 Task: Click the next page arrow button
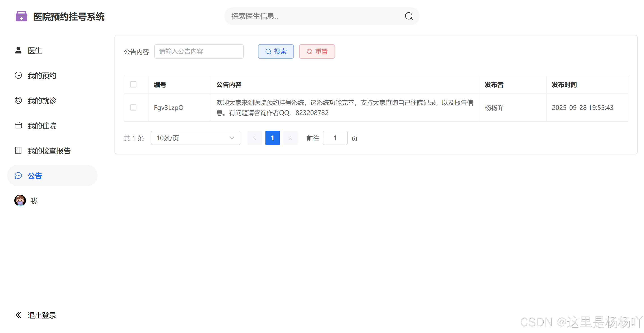pyautogui.click(x=290, y=138)
